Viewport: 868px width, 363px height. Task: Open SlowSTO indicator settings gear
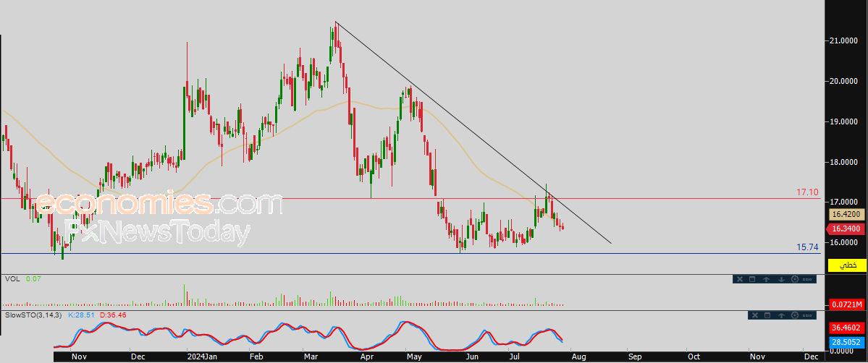pos(795,315)
